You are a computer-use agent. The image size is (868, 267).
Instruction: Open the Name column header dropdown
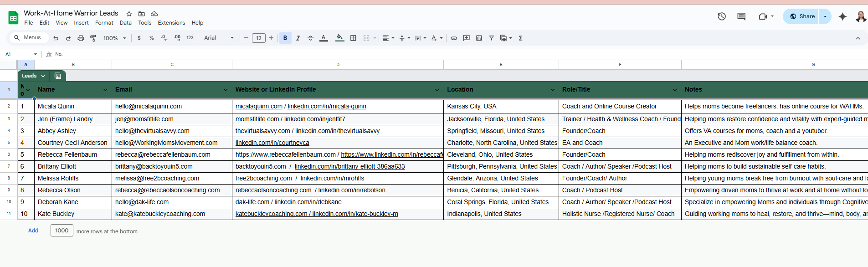tap(105, 90)
